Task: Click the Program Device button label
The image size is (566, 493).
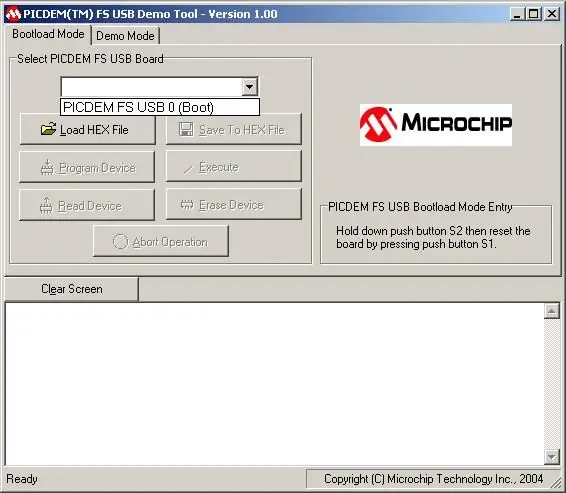Action: pos(97,168)
